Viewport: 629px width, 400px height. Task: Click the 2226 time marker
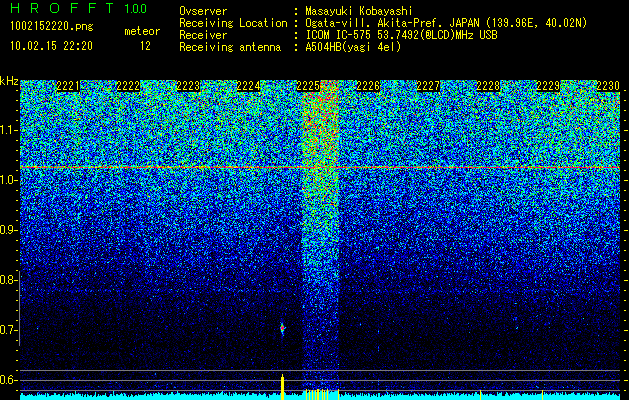(x=368, y=86)
